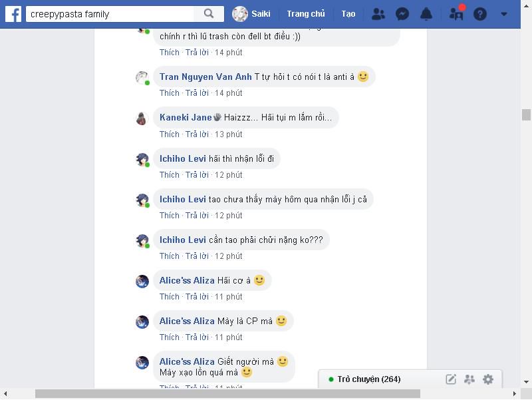Image resolution: width=532 pixels, height=400 pixels.
Task: Open Saiki profile link
Action: (251, 14)
